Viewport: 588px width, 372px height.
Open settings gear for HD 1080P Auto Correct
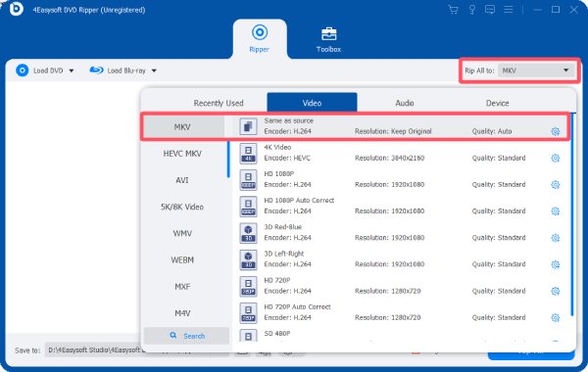[556, 211]
